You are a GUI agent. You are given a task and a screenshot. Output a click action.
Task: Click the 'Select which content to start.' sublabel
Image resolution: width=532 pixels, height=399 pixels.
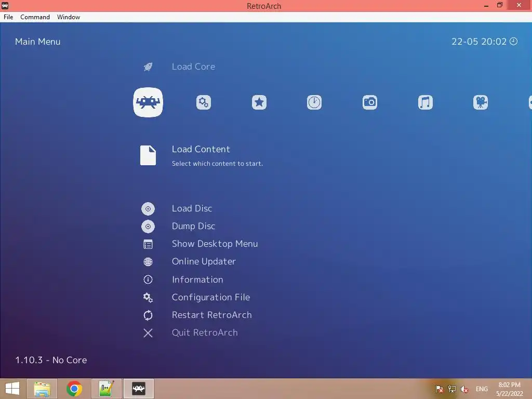coord(217,164)
